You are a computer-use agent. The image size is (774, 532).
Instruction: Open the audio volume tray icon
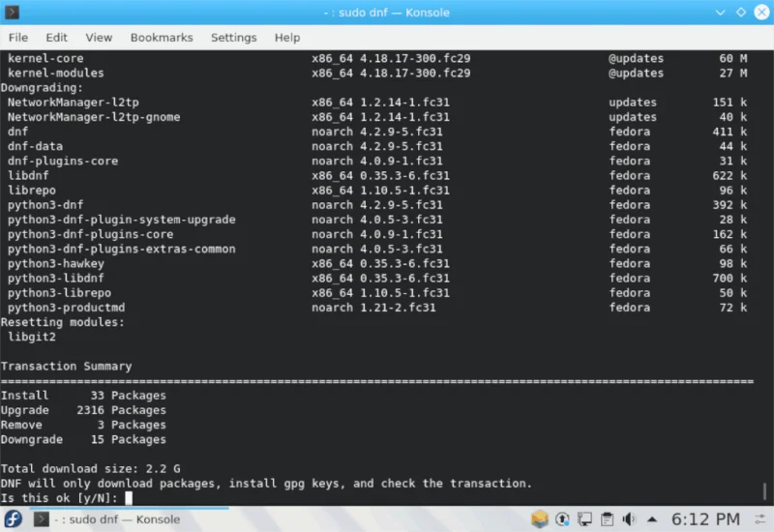point(629,519)
